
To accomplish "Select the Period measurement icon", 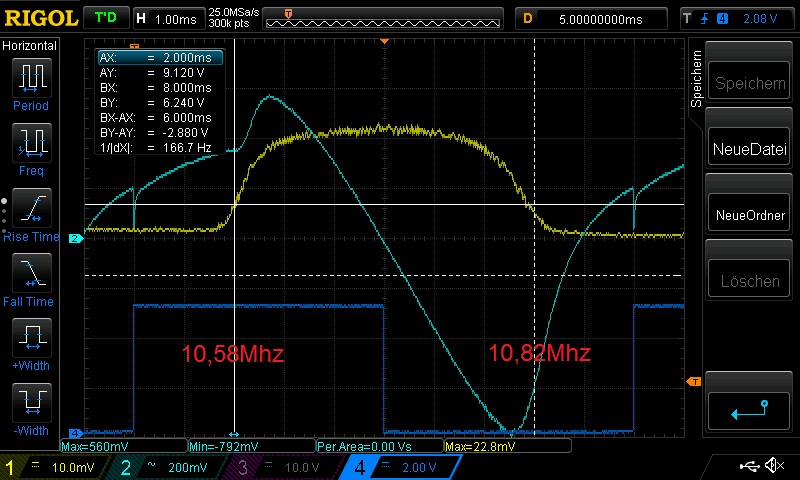I will click(x=31, y=77).
